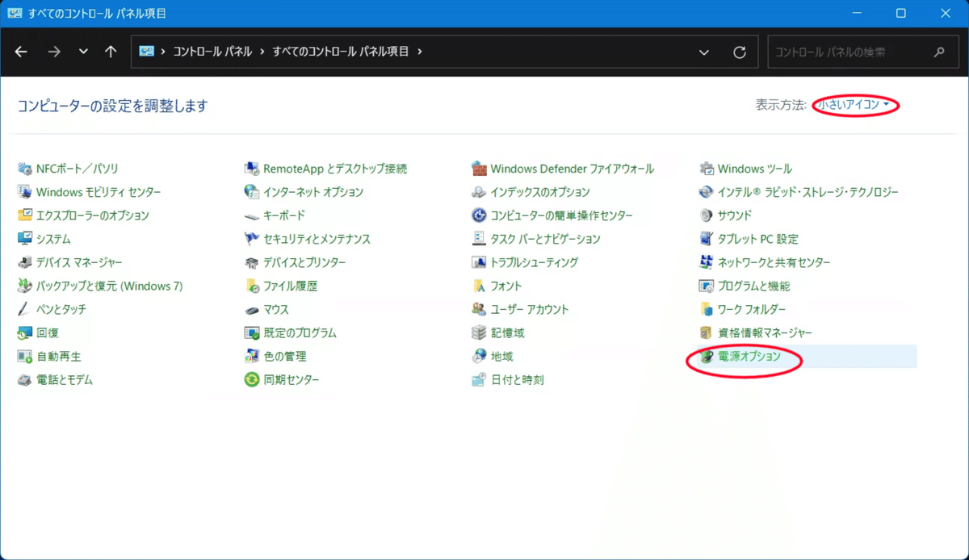Expand chevron after すべてのコントロール パネル項目 breadcrumb
The height and width of the screenshot is (560, 969).
tap(420, 52)
